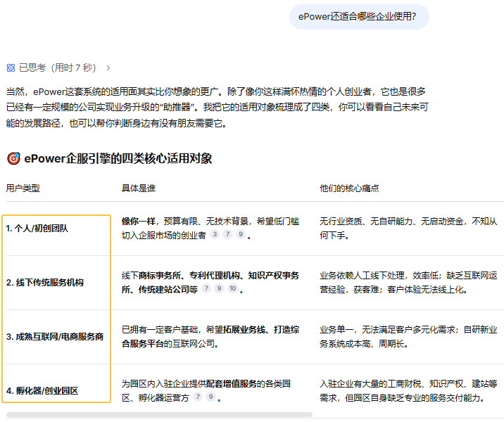504x422 pixels.
Task: Open citation 7 in the 线下传统服务机构 row
Action: click(x=206, y=289)
